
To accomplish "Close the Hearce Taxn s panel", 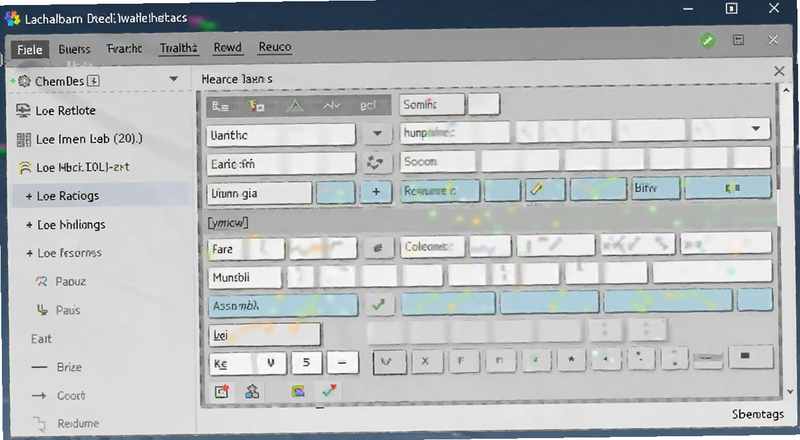I will 779,71.
